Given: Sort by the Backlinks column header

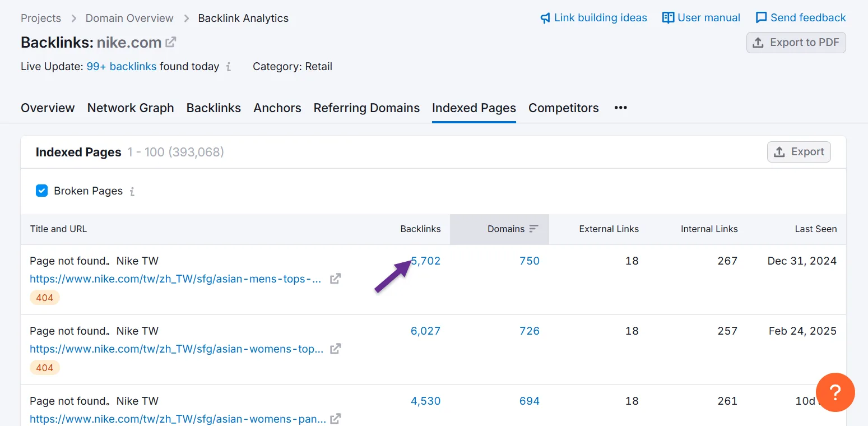Looking at the screenshot, I should 420,229.
